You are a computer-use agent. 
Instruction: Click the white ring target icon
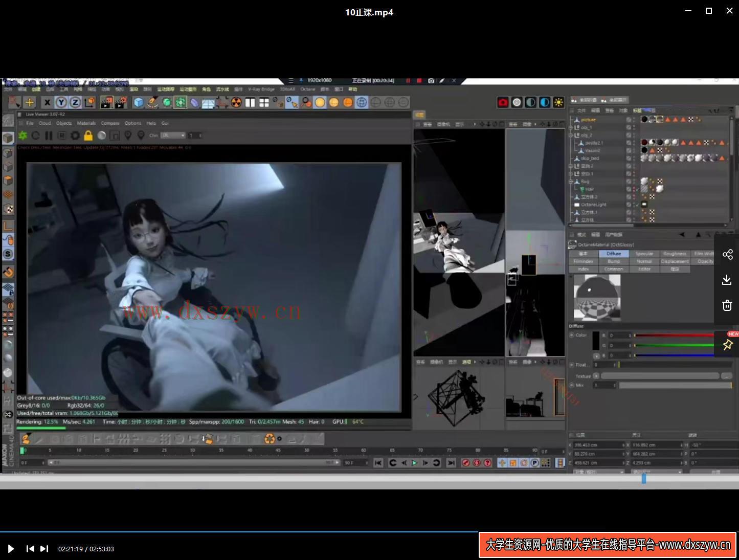(x=517, y=102)
